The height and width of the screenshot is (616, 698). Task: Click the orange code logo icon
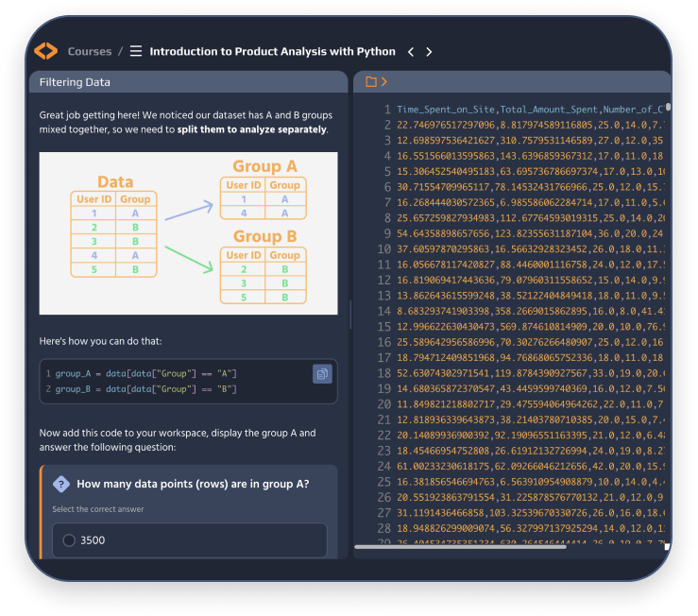(x=45, y=51)
